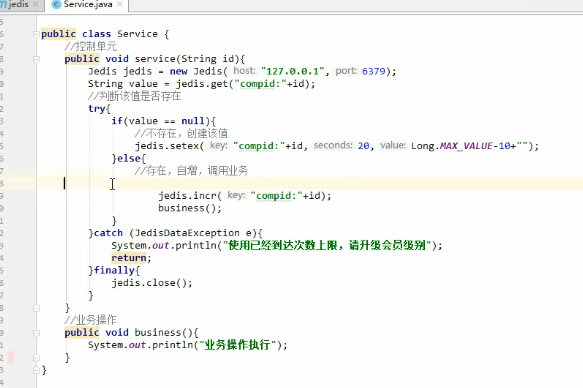This screenshot has height=388, width=583.
Task: Click the 'if(value == null){' condition
Action: [x=164, y=121]
